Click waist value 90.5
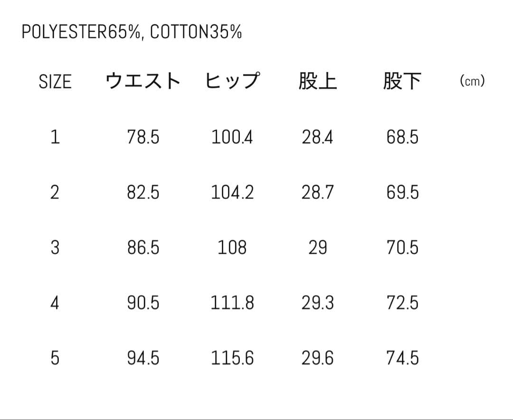This screenshot has height=420, width=513. click(143, 303)
